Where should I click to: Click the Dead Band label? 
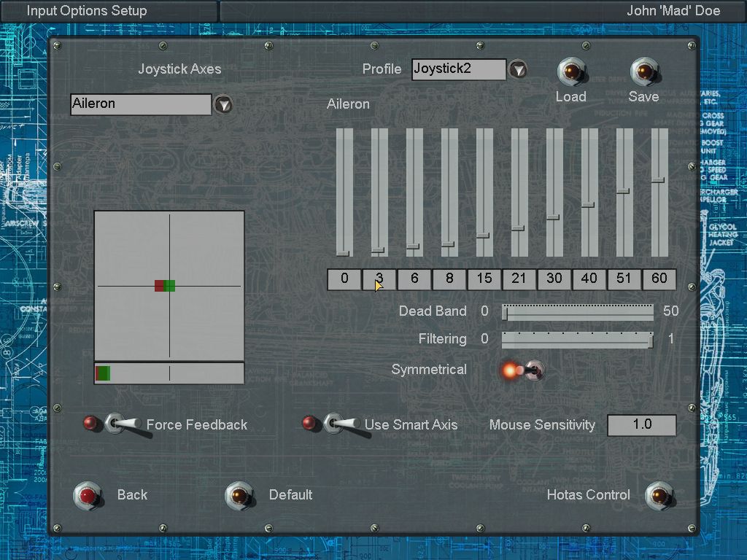tap(433, 311)
